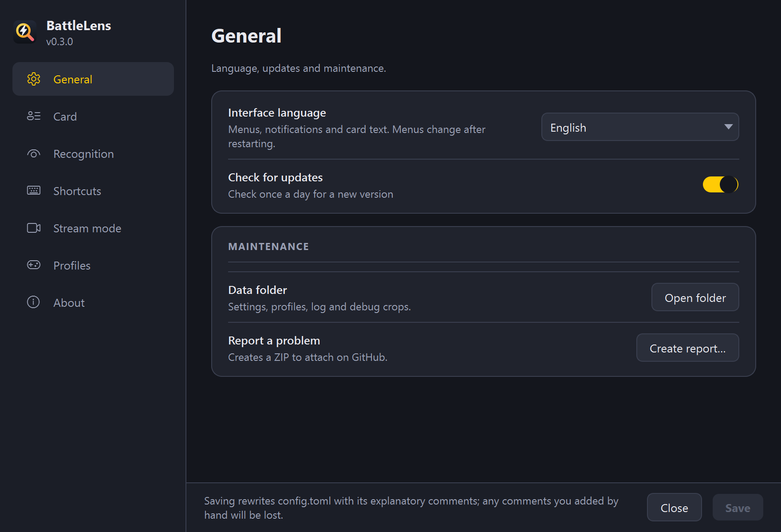Click 'Check once a day for a new version'
The height and width of the screenshot is (532, 781).
(x=311, y=194)
